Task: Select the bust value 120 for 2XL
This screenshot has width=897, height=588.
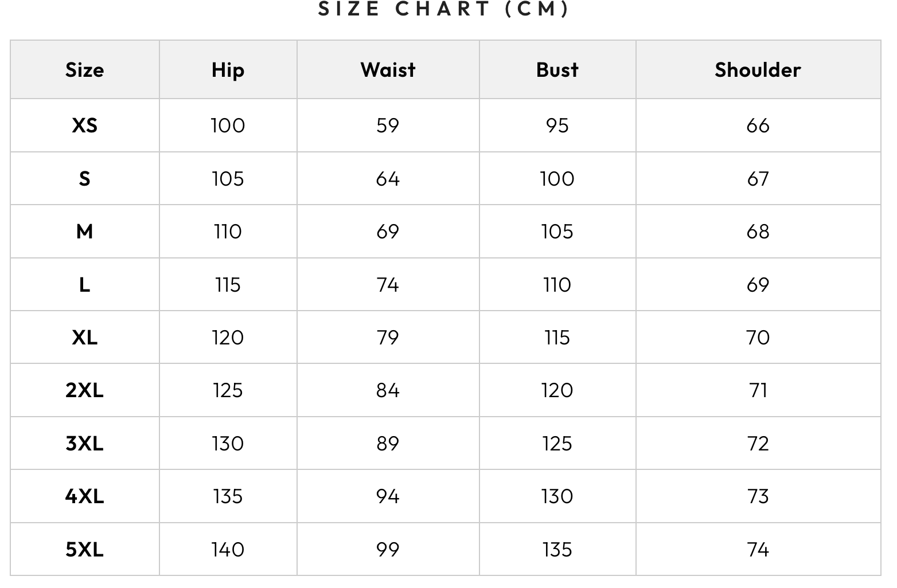Action: [x=557, y=390]
